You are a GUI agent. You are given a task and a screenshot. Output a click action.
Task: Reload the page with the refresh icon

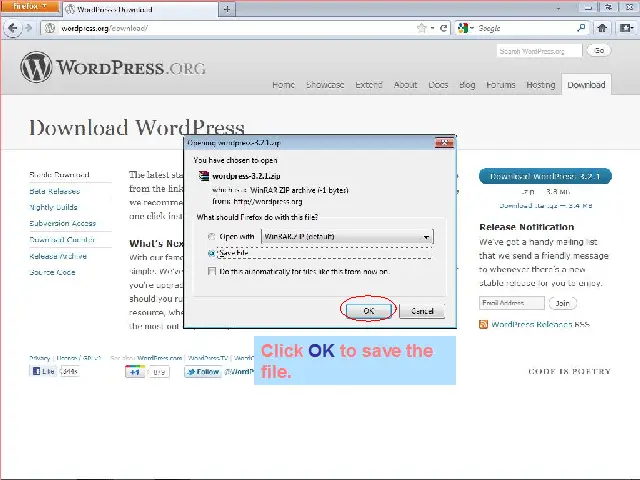pos(443,28)
